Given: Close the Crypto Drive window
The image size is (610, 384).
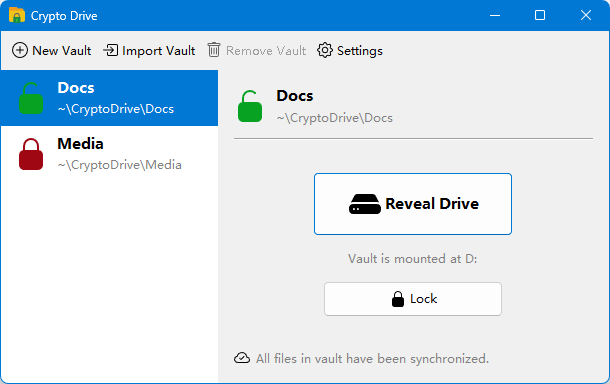Looking at the screenshot, I should 586,15.
